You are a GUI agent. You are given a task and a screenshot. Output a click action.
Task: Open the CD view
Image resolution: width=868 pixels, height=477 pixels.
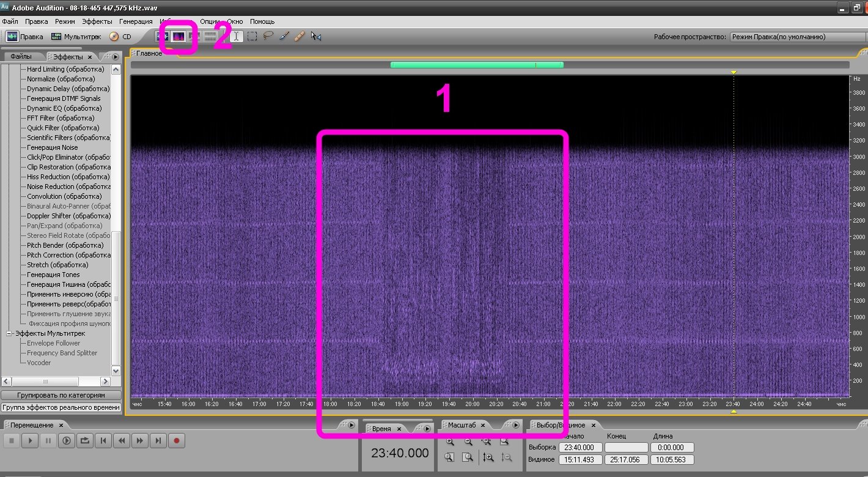pos(120,37)
